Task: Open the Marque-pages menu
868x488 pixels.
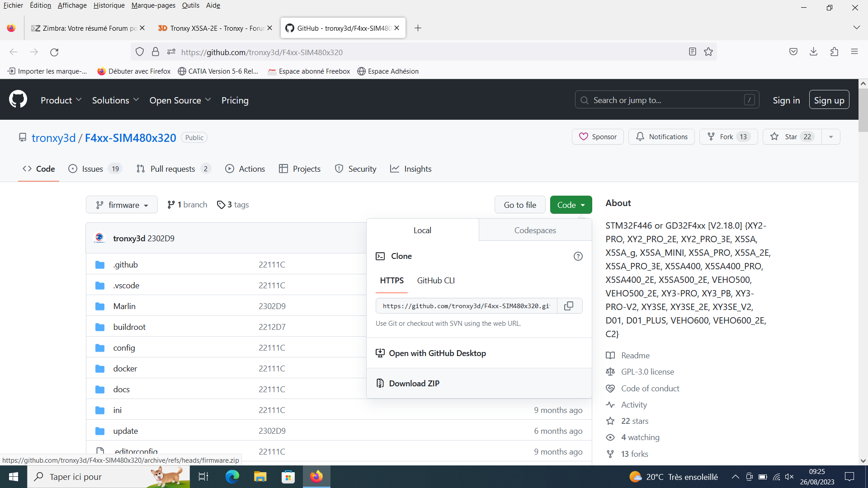Action: (x=153, y=5)
